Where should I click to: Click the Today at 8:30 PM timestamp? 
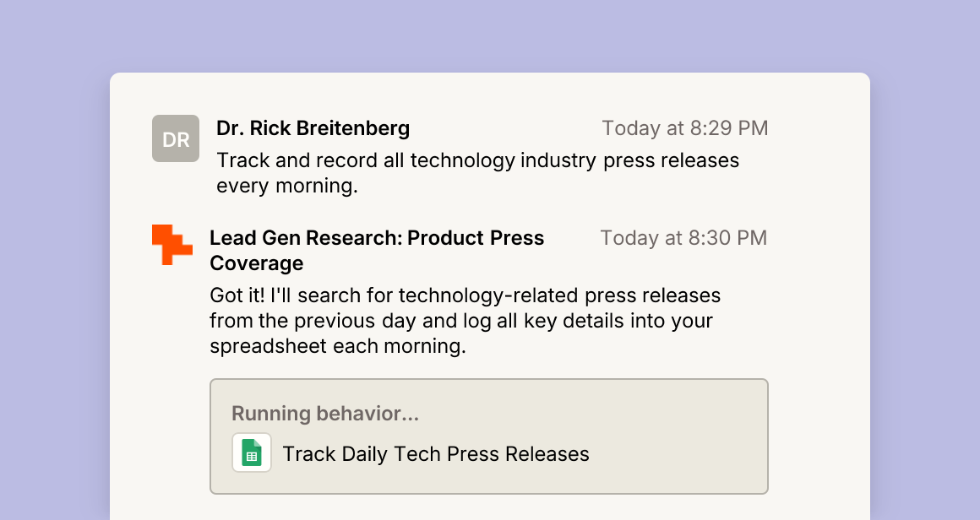683,238
